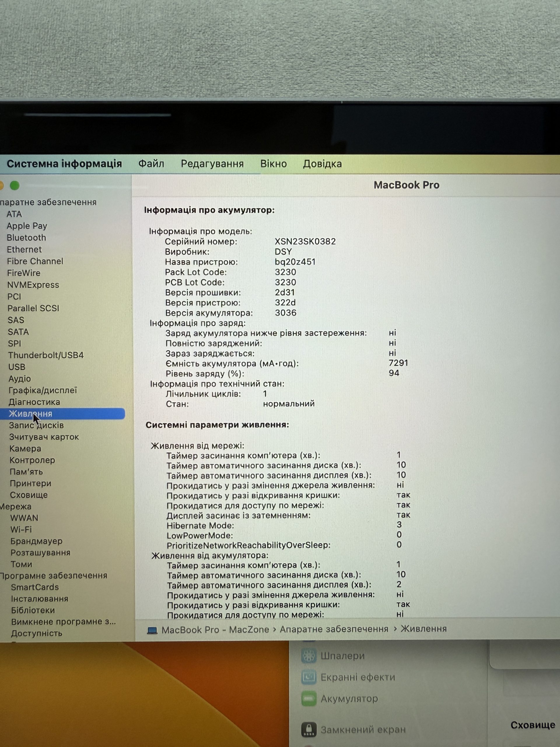This screenshot has height=747, width=560.
Task: Click the green zoom window button
Action: click(15, 185)
